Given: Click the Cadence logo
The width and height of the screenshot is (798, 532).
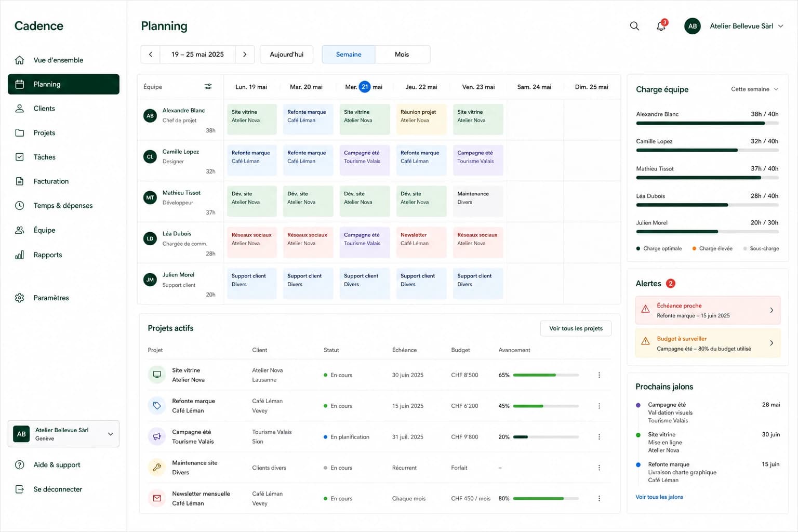Looking at the screenshot, I should click(x=39, y=26).
